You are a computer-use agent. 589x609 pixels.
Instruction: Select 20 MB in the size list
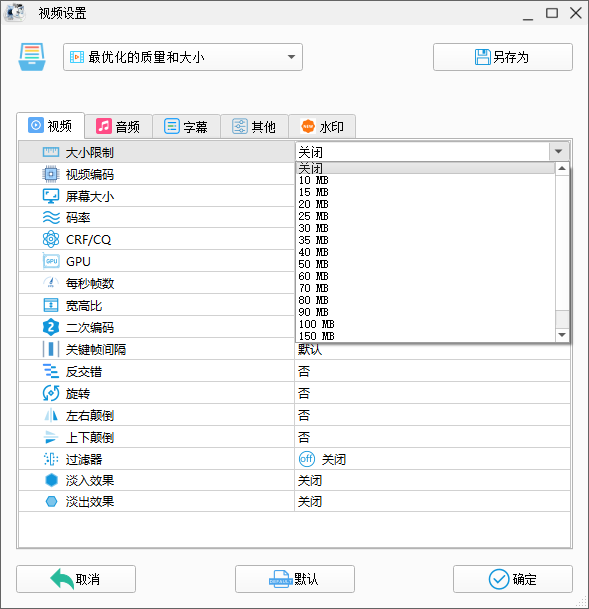[425, 204]
